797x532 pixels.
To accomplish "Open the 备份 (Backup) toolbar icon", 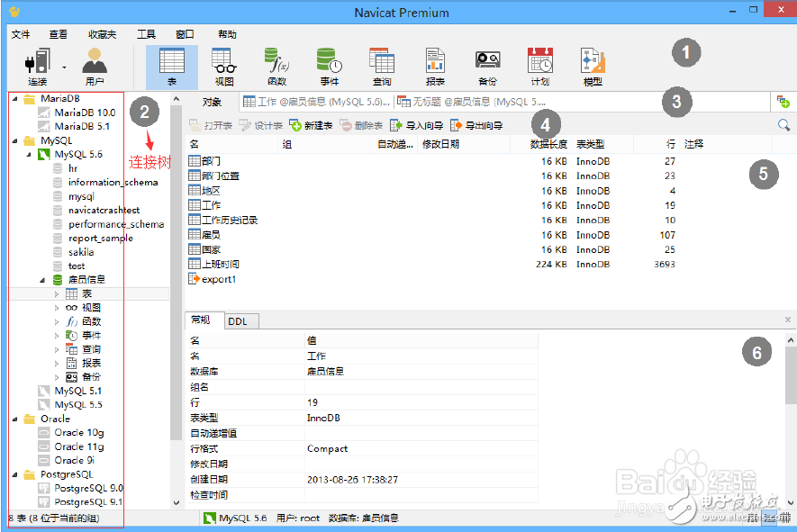I will click(487, 63).
